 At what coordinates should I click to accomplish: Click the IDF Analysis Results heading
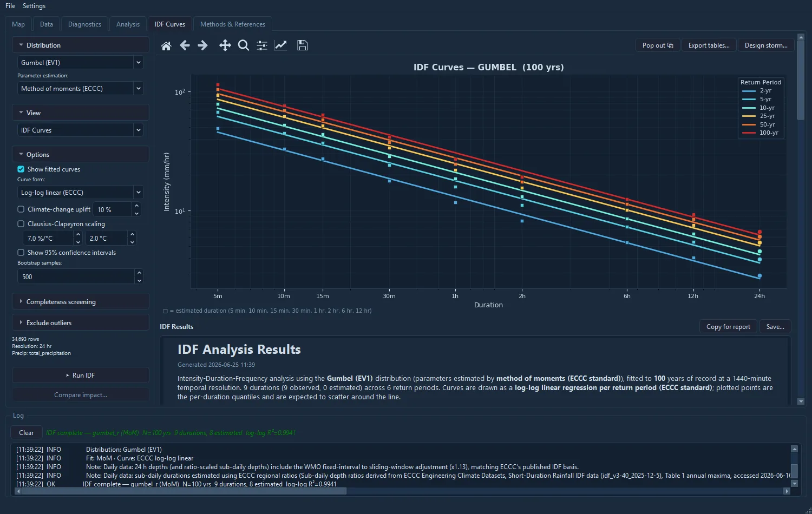(x=239, y=350)
